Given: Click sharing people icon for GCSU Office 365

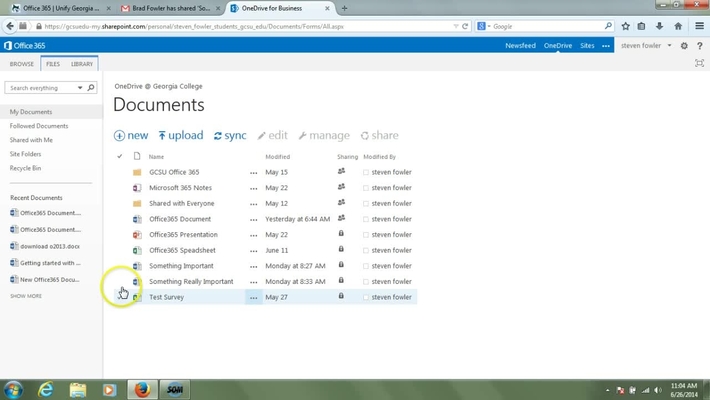Looking at the screenshot, I should pyautogui.click(x=341, y=171).
